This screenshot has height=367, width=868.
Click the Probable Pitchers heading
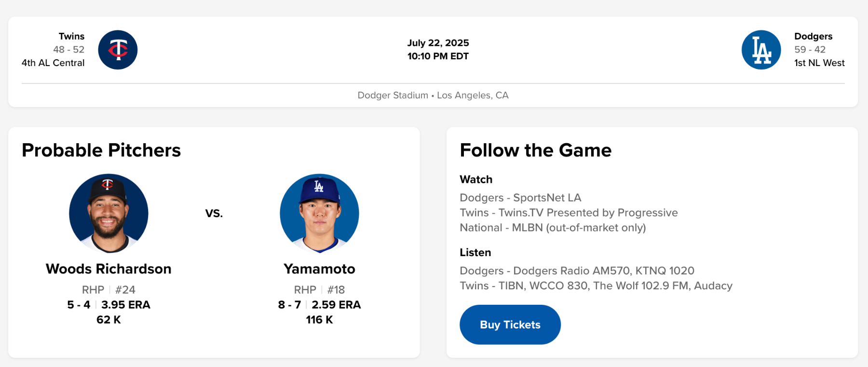tap(101, 150)
